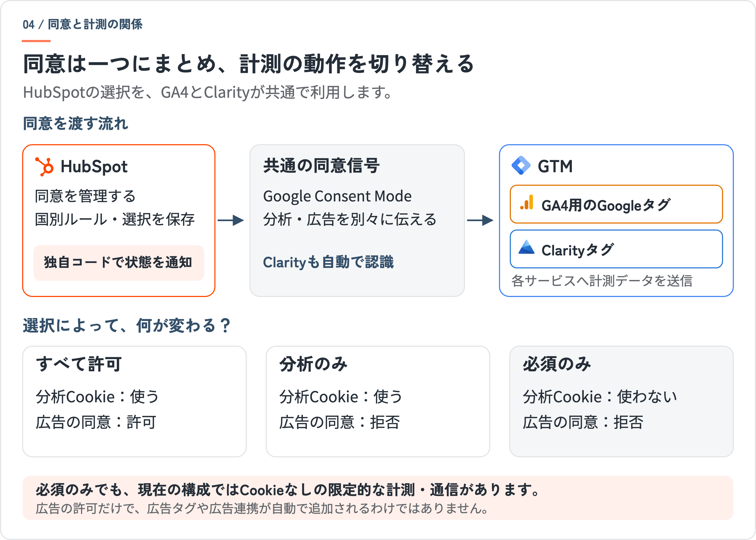Click the Google Consent Mode text
Screen dimensions: 756x540
click(337, 196)
